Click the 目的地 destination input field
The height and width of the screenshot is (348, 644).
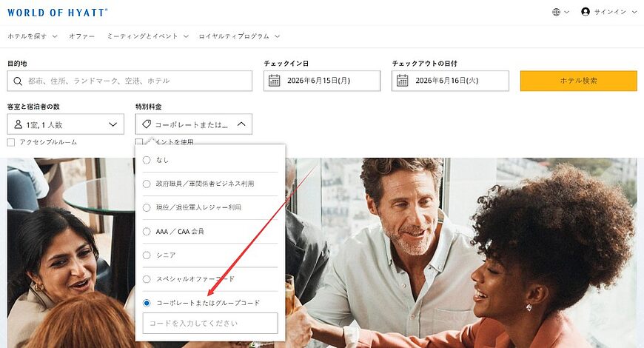130,81
